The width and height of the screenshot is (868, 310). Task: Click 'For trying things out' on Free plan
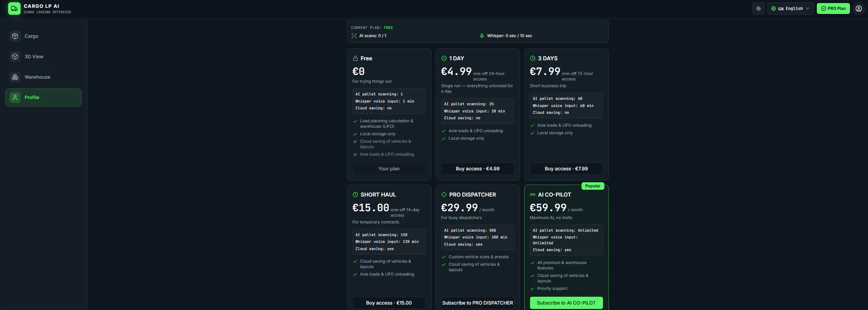pos(372,81)
